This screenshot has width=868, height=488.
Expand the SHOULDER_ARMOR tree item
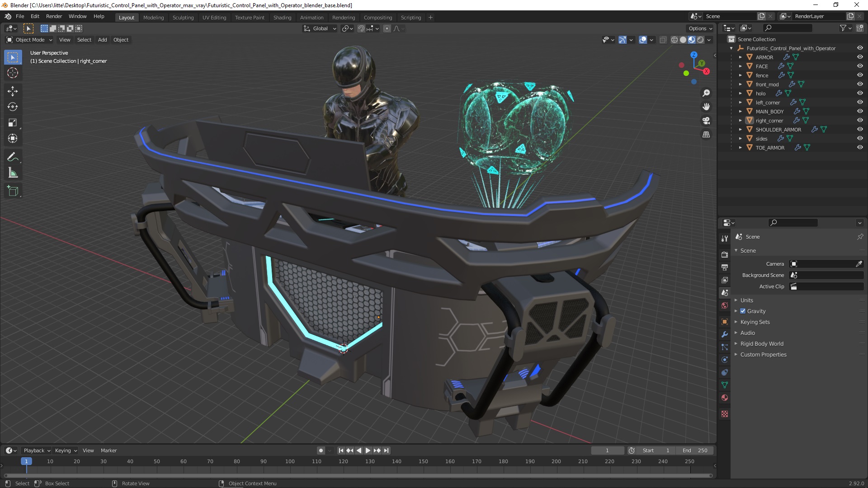tap(740, 129)
